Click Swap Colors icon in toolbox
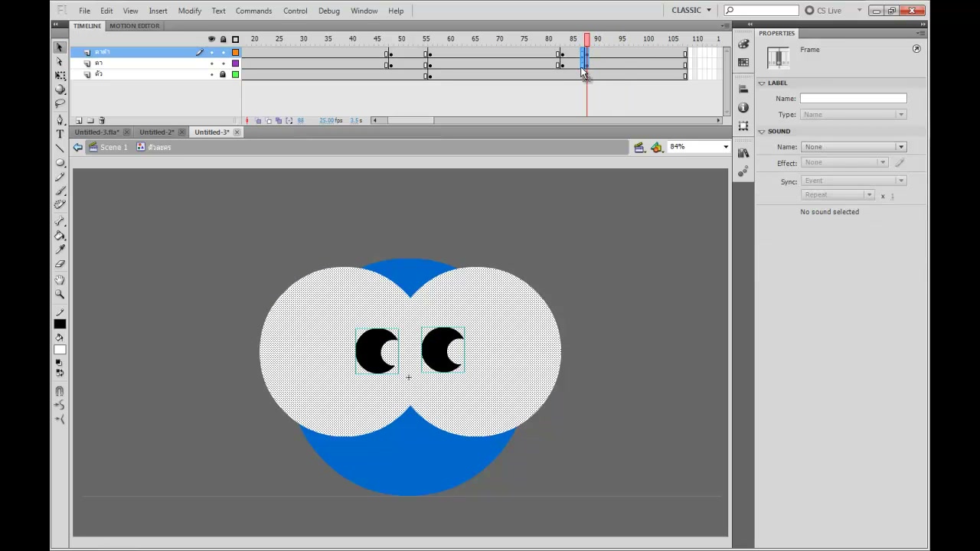Viewport: 980px width, 551px height. pos(60,372)
